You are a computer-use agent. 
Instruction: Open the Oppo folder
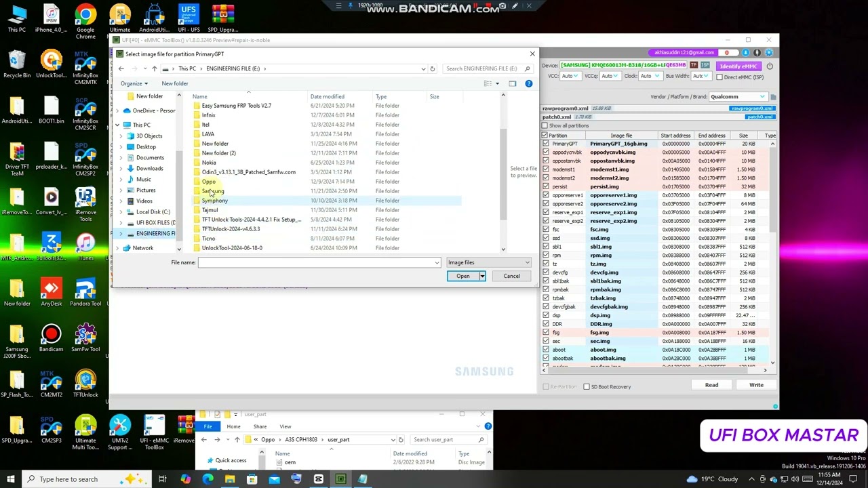[x=209, y=182]
